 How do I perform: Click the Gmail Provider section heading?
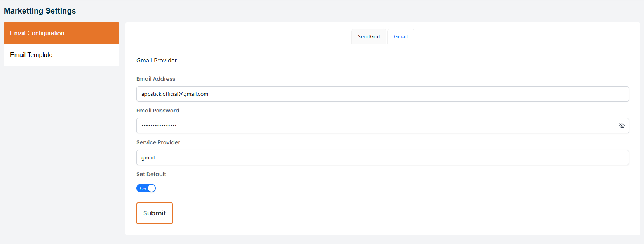(157, 60)
